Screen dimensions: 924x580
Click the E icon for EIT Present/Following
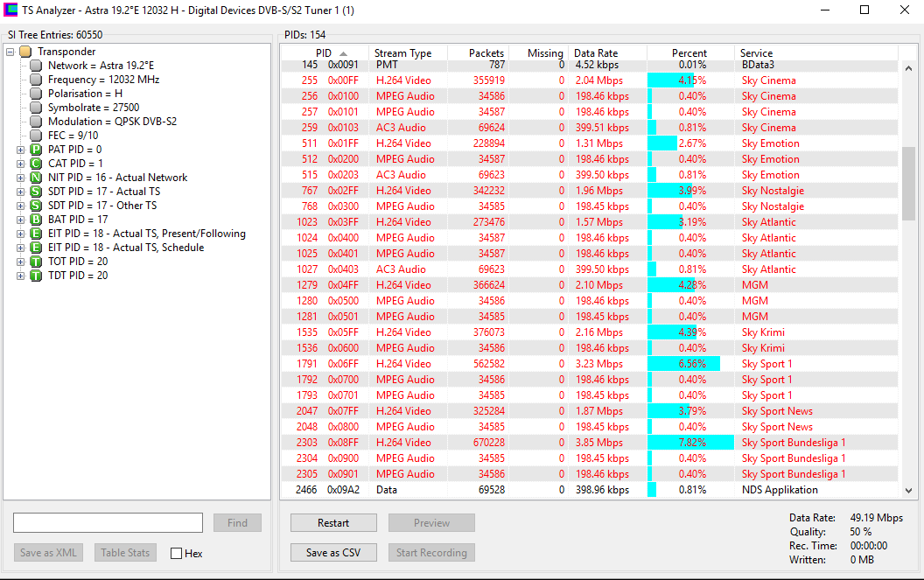36,234
